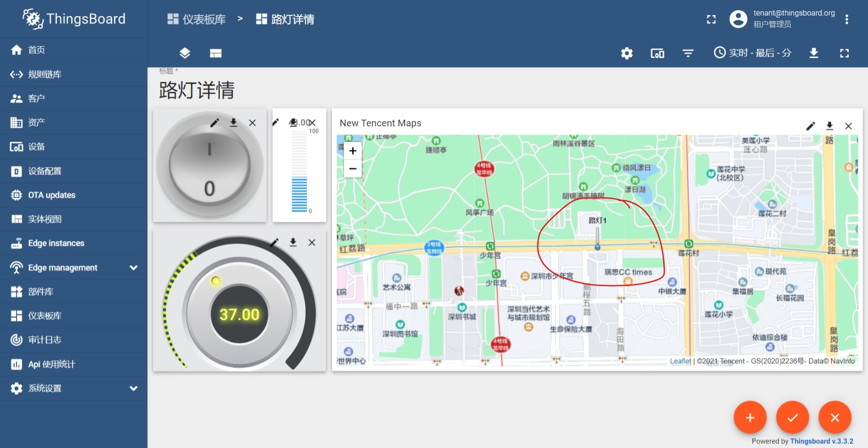This screenshot has width=868, height=448.
Task: Open dashboard settings gear
Action: tap(627, 53)
